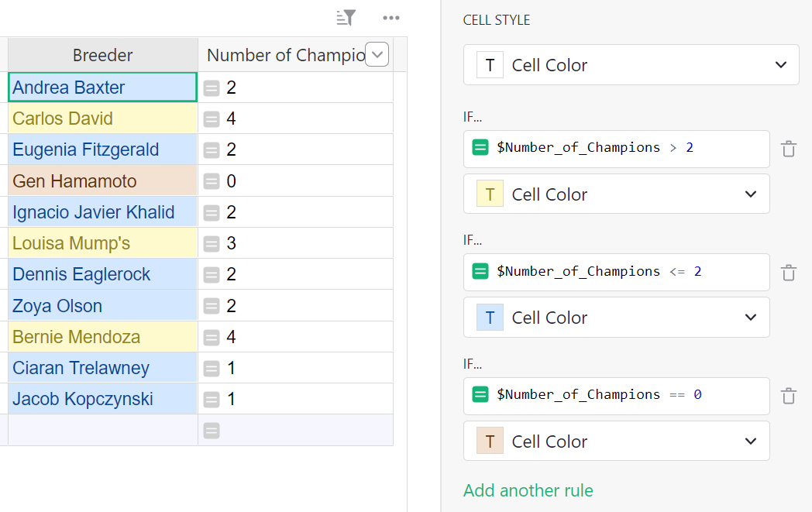812x512 pixels.
Task: Click the cell expand icon next to Andrea Baxter's value
Action: [x=212, y=88]
